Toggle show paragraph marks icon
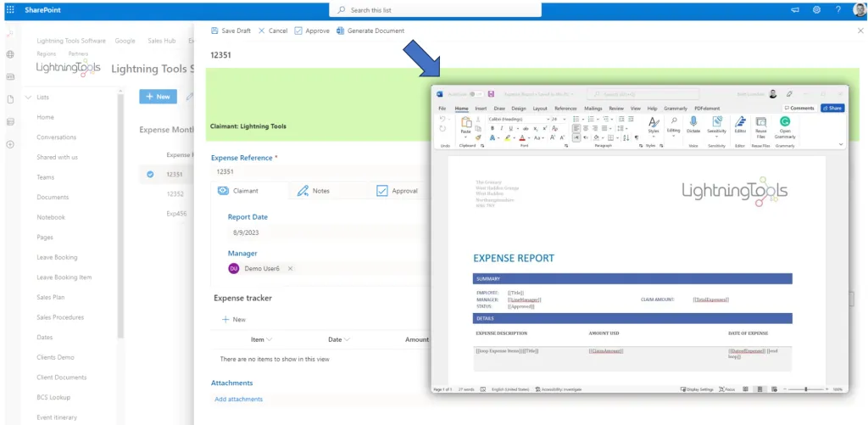 (x=636, y=137)
